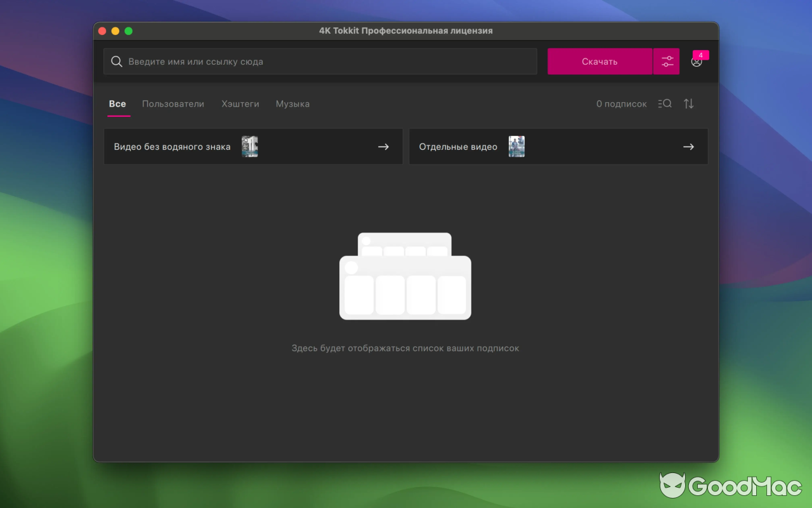This screenshot has height=508, width=812.
Task: Open watermark-free videos via the right arrow
Action: [383, 146]
